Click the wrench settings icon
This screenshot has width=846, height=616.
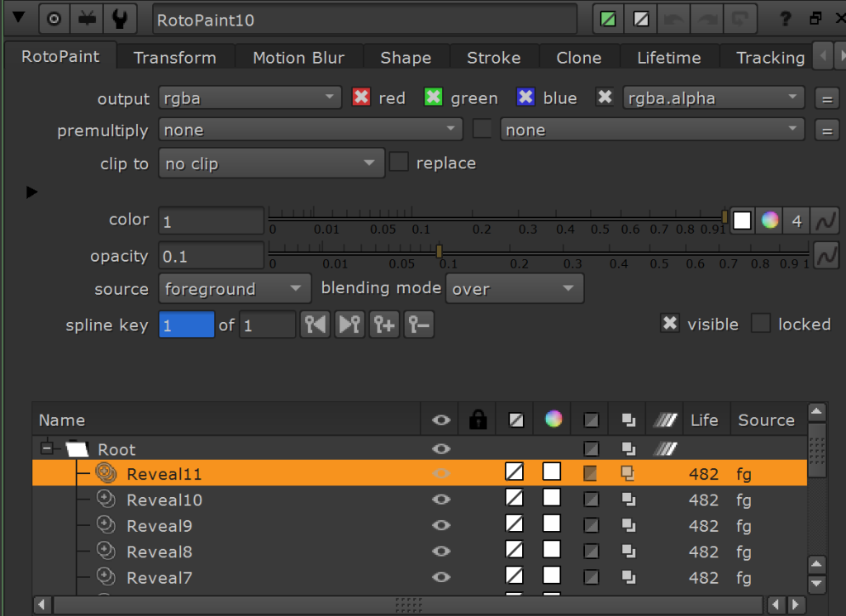[x=120, y=20]
